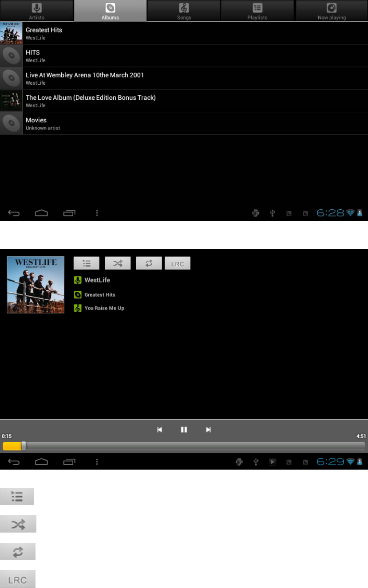This screenshot has height=588, width=368.
Task: Toggle shuffle in the player screen
Action: [x=118, y=263]
